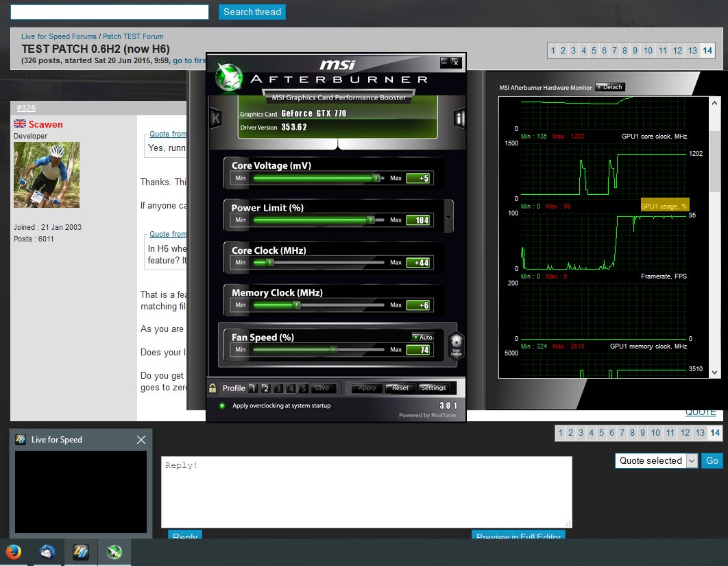The image size is (728, 566).
Task: Click the Core Voltage value field +5
Action: pyautogui.click(x=418, y=178)
